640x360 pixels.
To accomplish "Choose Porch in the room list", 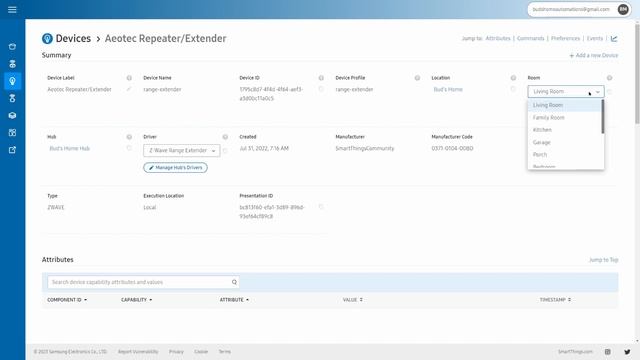I will (565, 155).
